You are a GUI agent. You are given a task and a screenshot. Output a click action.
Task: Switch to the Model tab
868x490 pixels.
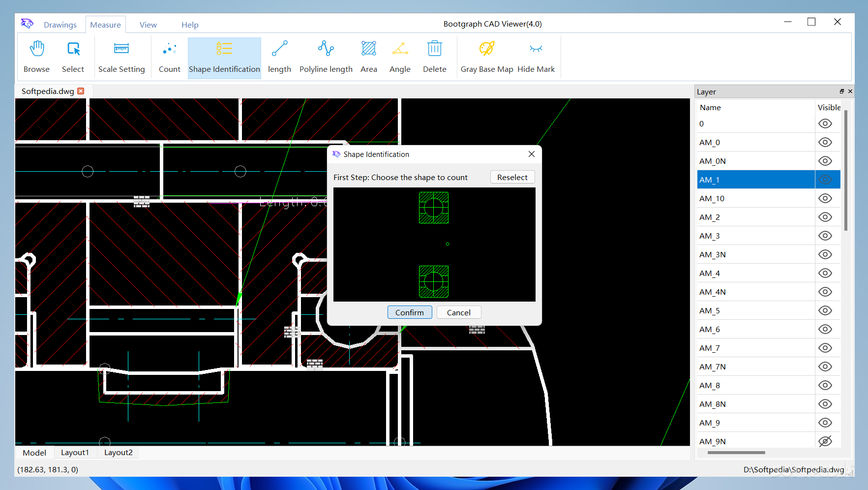coord(34,453)
